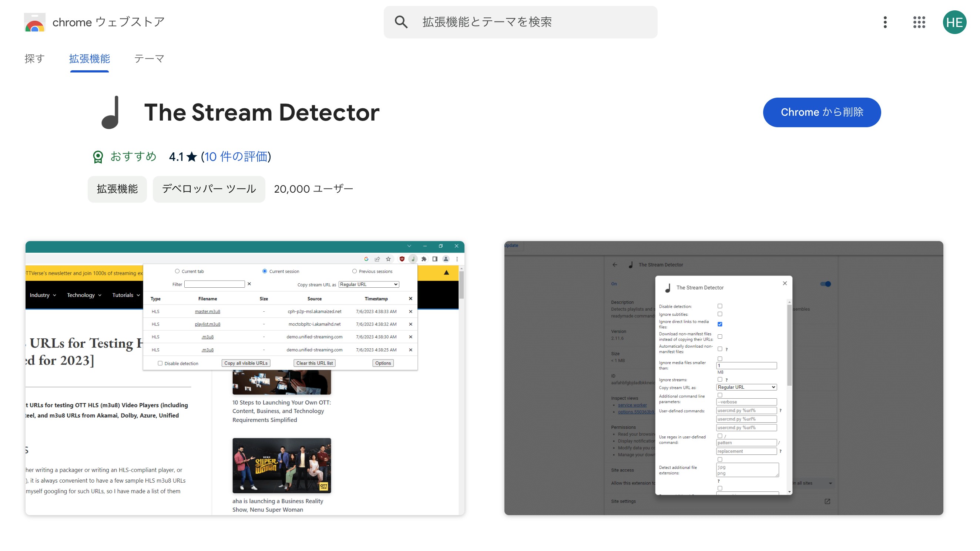Click The Stream Detector title heading
The image size is (980, 551).
tap(262, 112)
